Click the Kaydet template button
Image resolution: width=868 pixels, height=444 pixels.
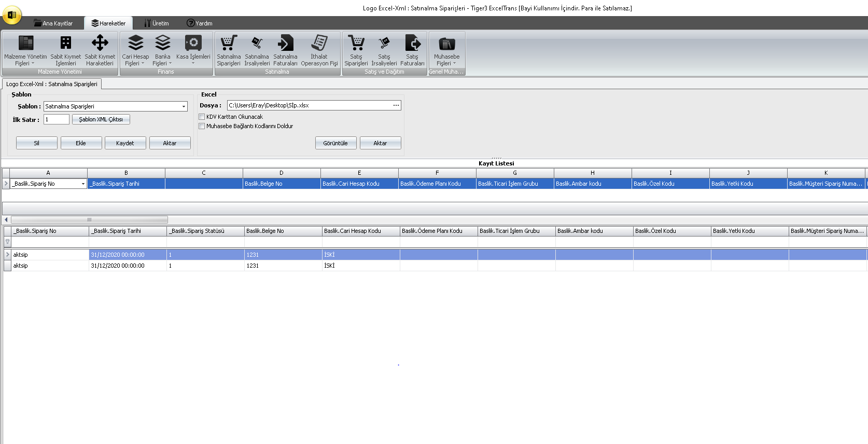coord(125,143)
